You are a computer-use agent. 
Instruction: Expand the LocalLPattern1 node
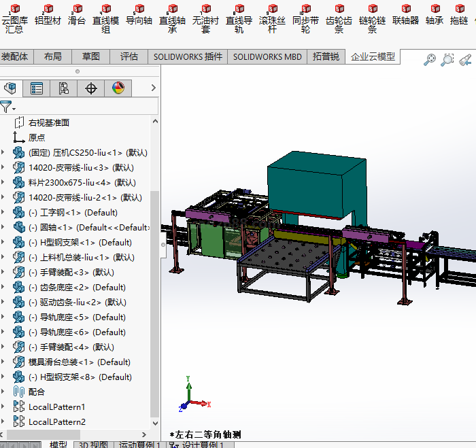[3, 407]
